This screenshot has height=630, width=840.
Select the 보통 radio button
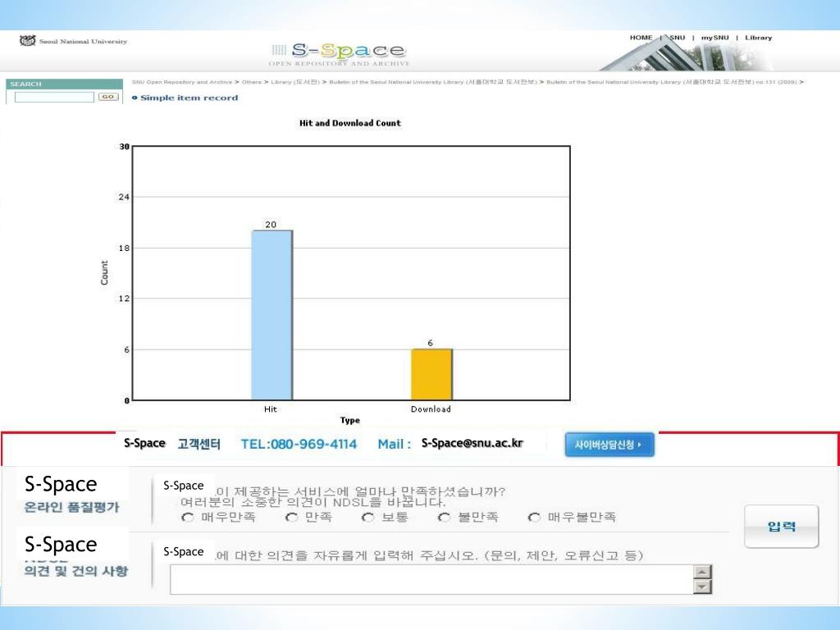[x=367, y=517]
